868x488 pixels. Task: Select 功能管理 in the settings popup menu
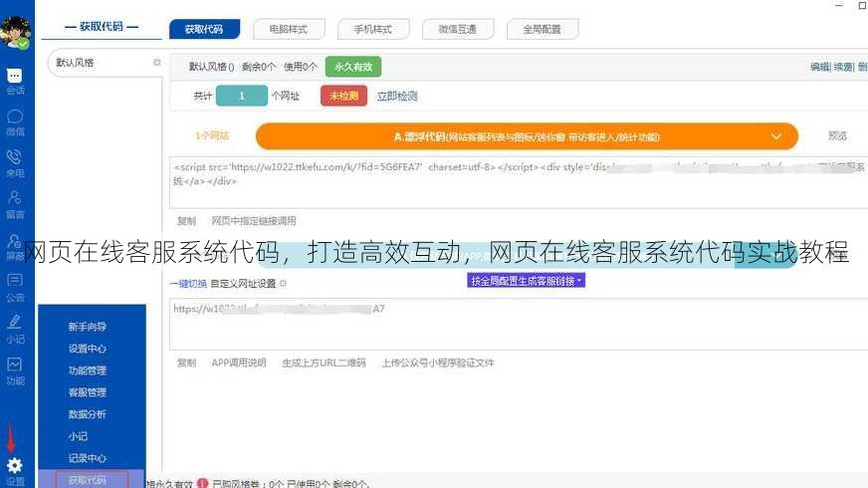tap(88, 370)
